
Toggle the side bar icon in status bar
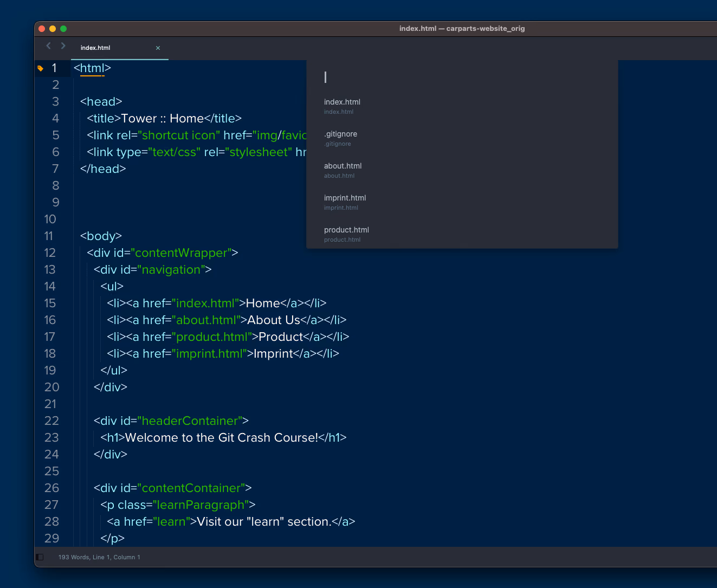click(40, 557)
